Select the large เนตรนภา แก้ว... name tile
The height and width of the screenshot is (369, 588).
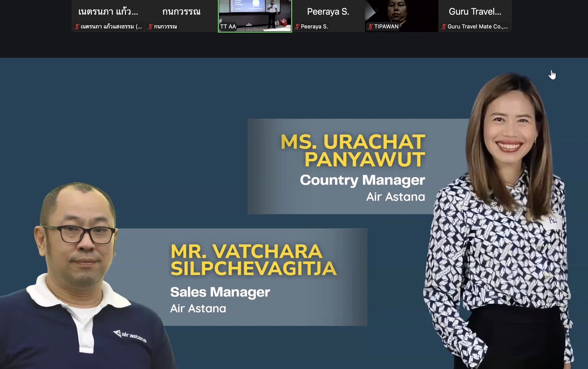108,16
